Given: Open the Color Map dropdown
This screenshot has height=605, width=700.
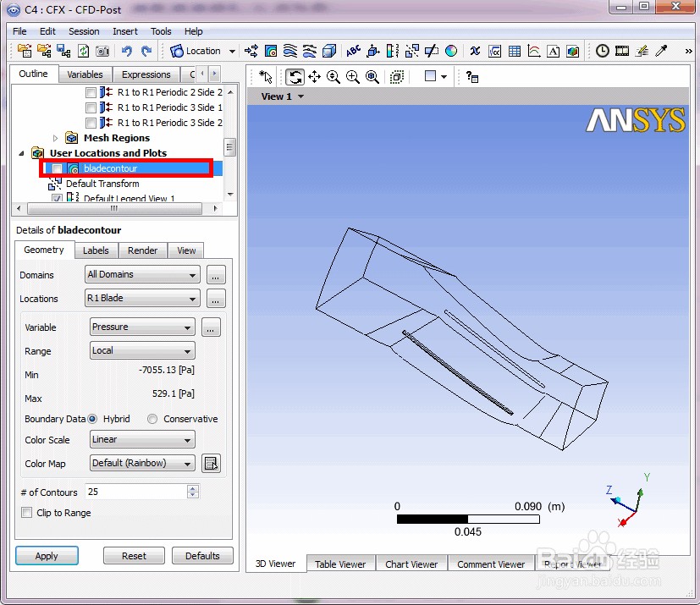Looking at the screenshot, I should [x=142, y=463].
